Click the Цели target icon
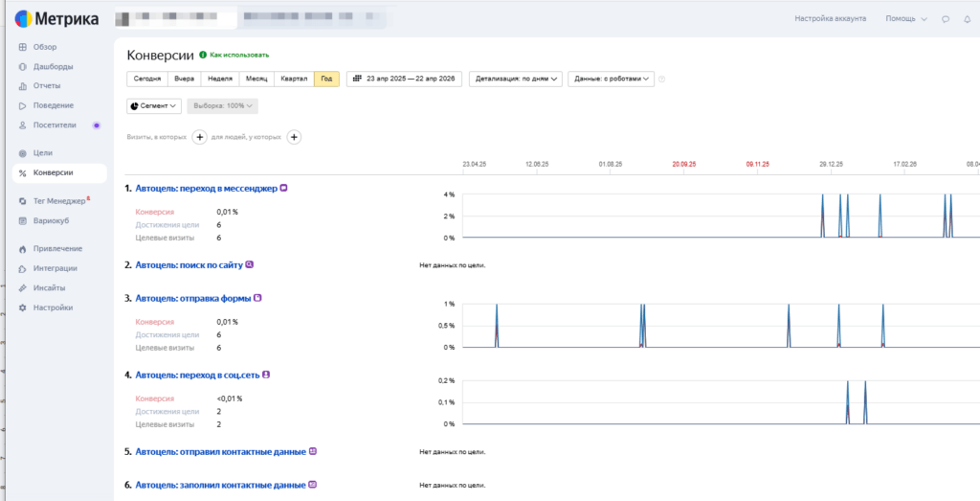Image resolution: width=980 pixels, height=501 pixels. click(x=23, y=153)
